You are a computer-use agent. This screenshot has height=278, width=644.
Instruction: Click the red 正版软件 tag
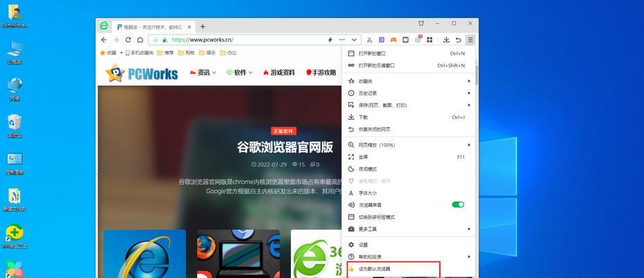click(284, 131)
